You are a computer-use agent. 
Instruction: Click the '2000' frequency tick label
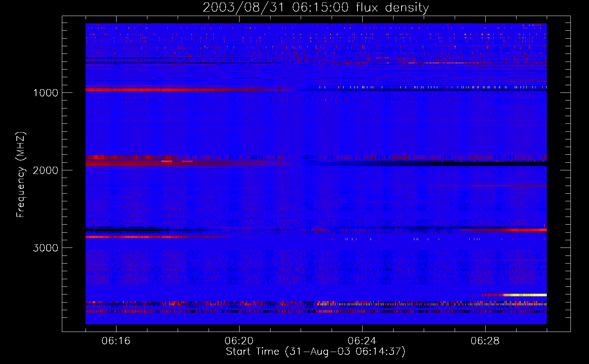[x=46, y=170]
